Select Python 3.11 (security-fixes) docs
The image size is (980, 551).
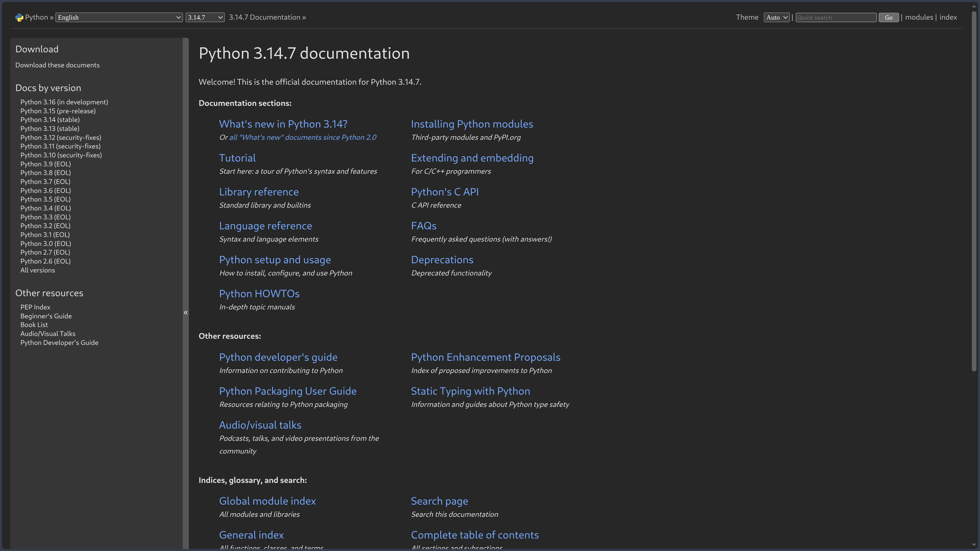point(60,146)
